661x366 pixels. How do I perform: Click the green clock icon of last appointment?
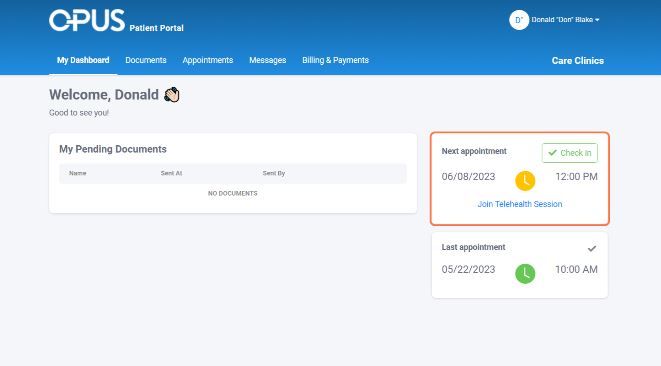(525, 274)
